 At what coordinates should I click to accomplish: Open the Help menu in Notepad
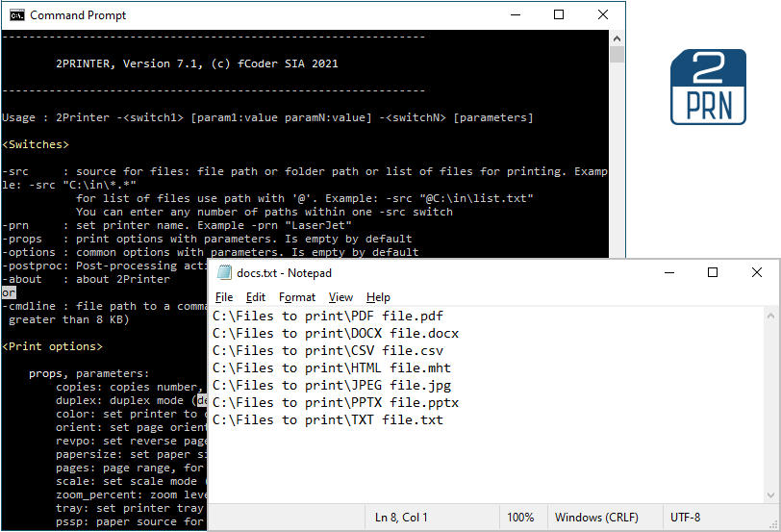pos(378,297)
